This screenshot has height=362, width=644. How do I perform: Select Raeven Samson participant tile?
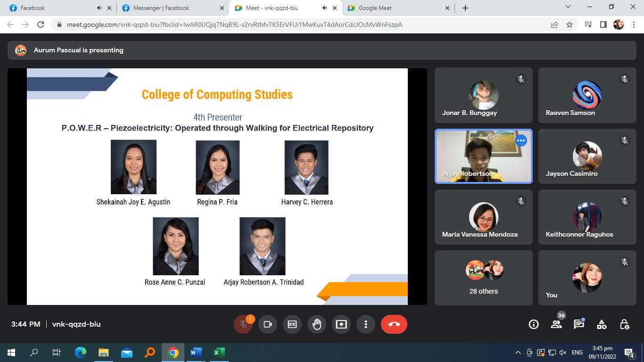[587, 95]
